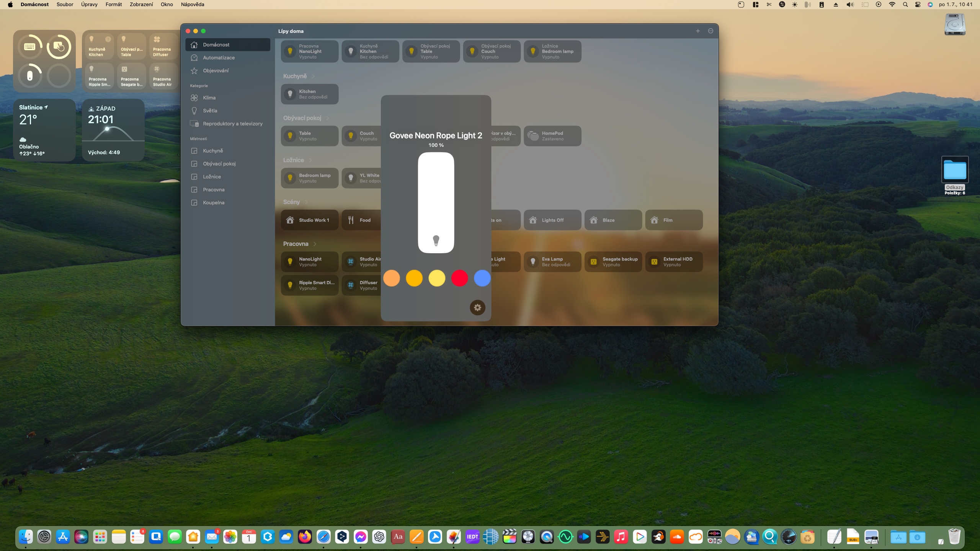Open the accessory settings gear icon

[x=477, y=307]
